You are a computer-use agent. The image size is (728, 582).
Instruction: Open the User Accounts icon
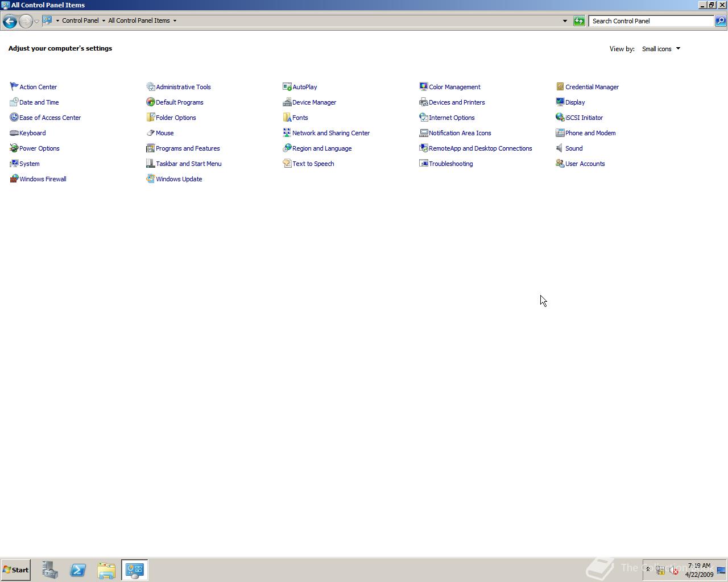[560, 164]
